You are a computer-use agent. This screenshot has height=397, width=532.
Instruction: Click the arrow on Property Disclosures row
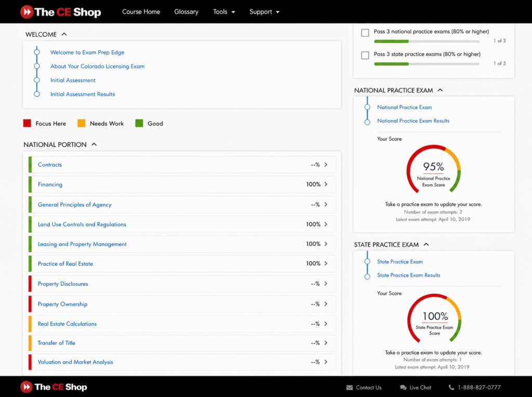[326, 284]
